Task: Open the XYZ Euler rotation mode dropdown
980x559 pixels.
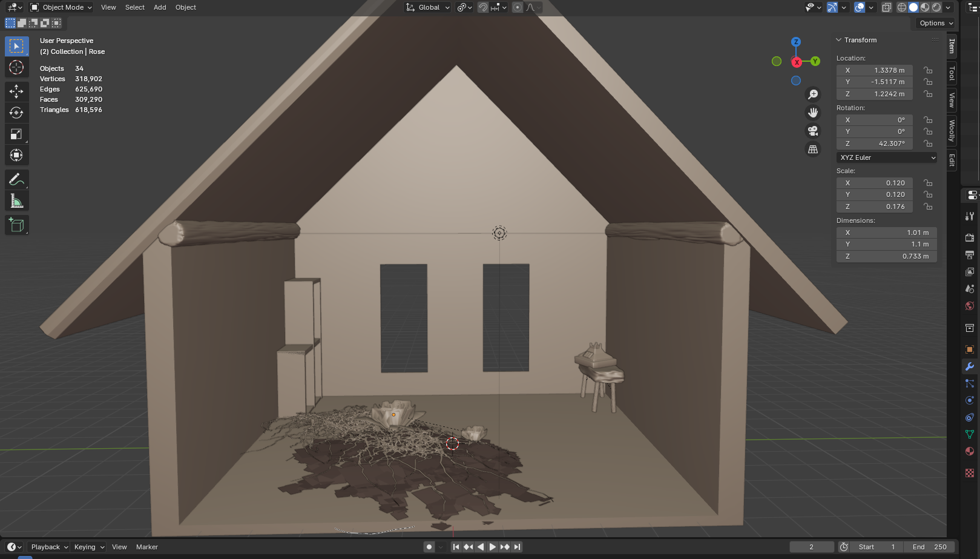Action: pos(887,157)
